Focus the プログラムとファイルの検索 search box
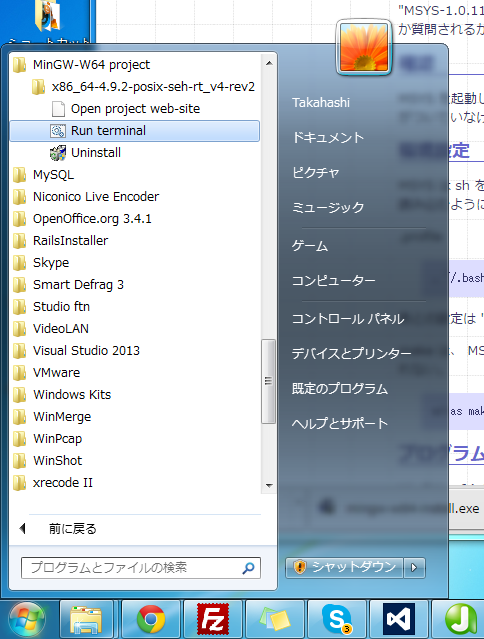Screen dimensions: 484x639 (x=141, y=568)
